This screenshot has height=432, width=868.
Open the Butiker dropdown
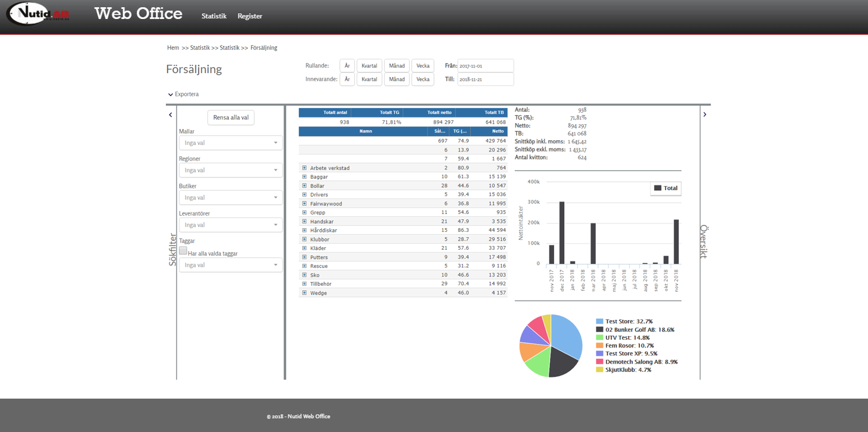[231, 198]
